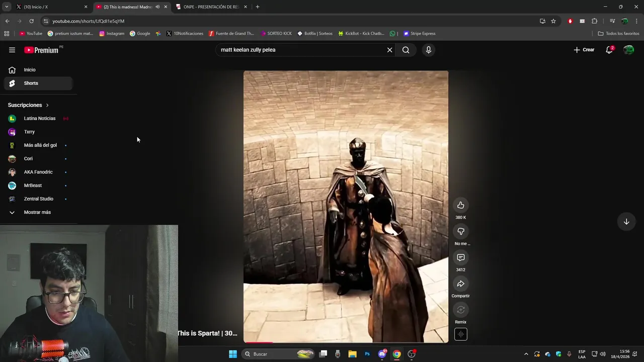Open the Chrome media controls icon

(x=612, y=21)
